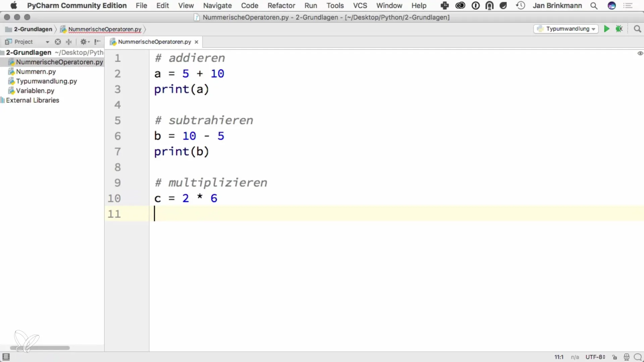Open the View menu
The height and width of the screenshot is (362, 644).
(186, 6)
